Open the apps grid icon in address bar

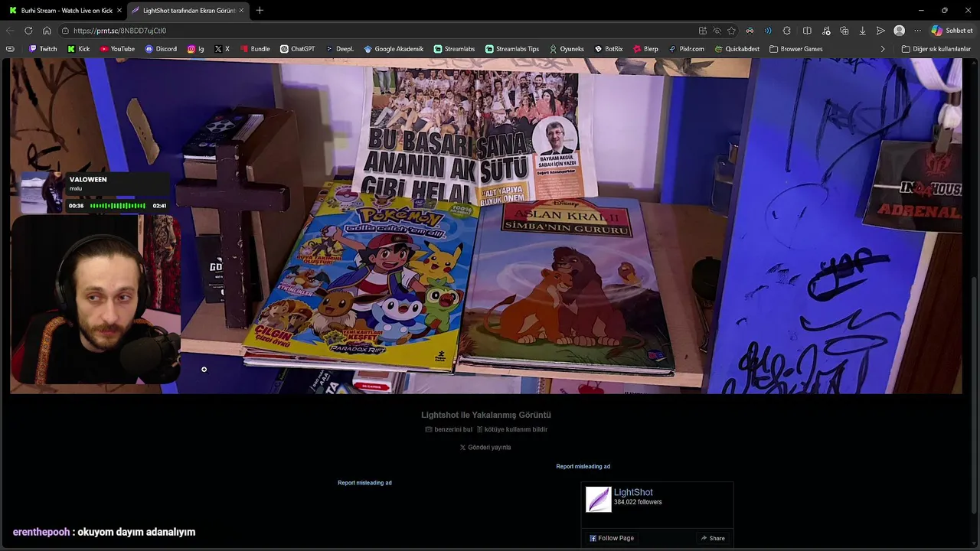point(702,31)
